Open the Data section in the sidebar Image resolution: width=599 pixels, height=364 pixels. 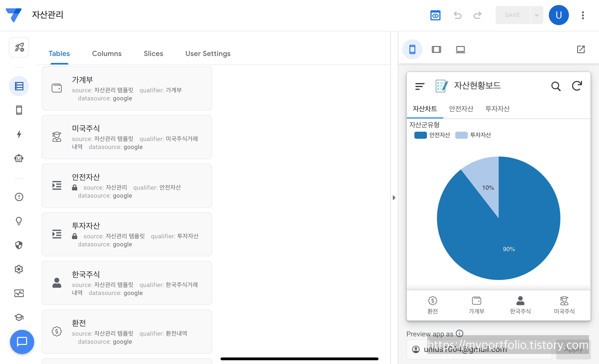tap(19, 86)
